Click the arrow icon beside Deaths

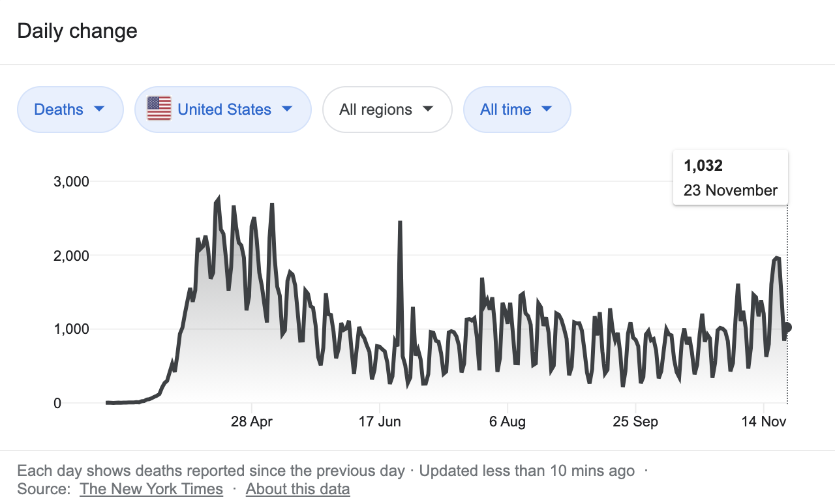[99, 109]
